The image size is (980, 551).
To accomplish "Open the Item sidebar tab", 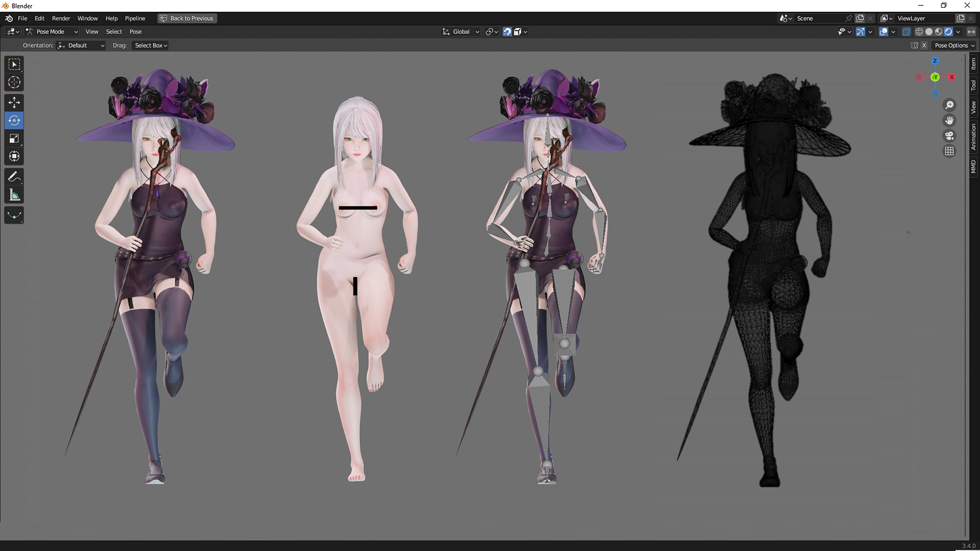I will [973, 64].
